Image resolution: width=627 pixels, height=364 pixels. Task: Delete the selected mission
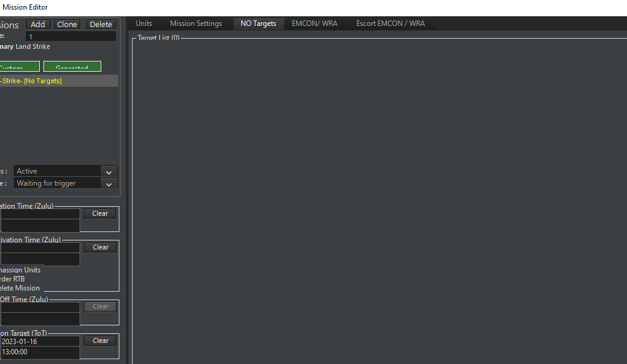tap(101, 24)
